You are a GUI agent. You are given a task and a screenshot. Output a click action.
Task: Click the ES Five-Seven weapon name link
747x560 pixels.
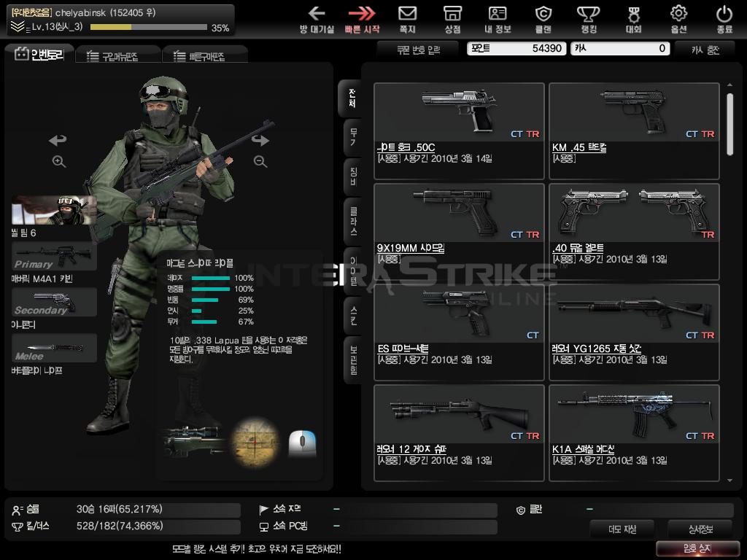tap(403, 349)
